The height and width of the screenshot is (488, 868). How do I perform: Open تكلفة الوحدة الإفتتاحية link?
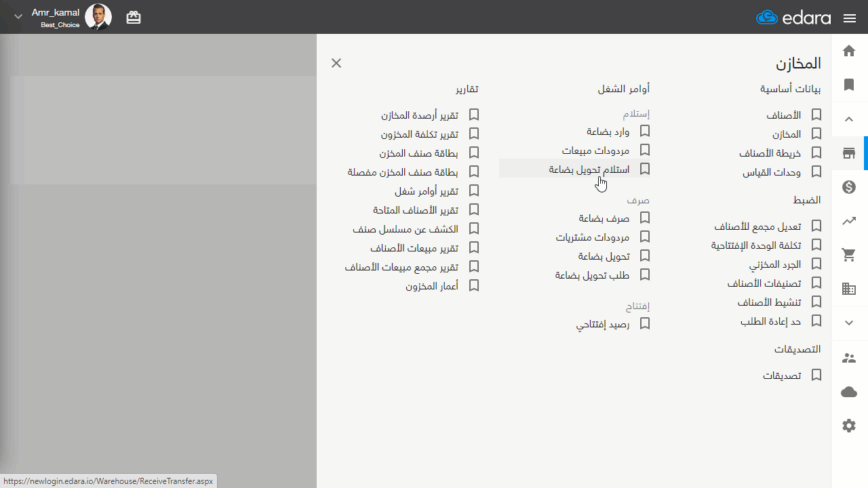coord(756,245)
